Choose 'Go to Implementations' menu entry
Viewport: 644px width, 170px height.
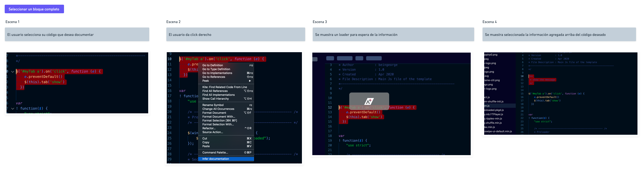(226, 73)
